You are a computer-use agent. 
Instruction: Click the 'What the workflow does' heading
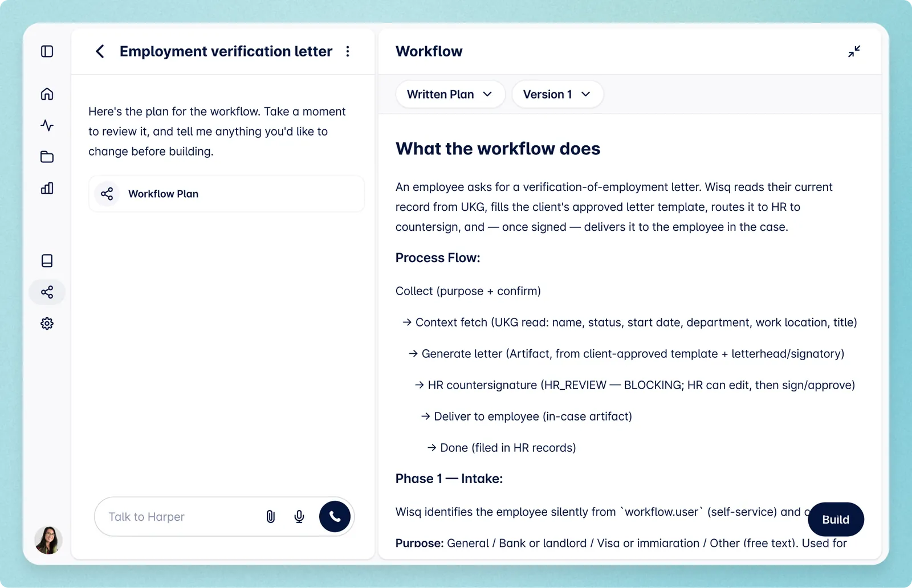[x=498, y=149]
